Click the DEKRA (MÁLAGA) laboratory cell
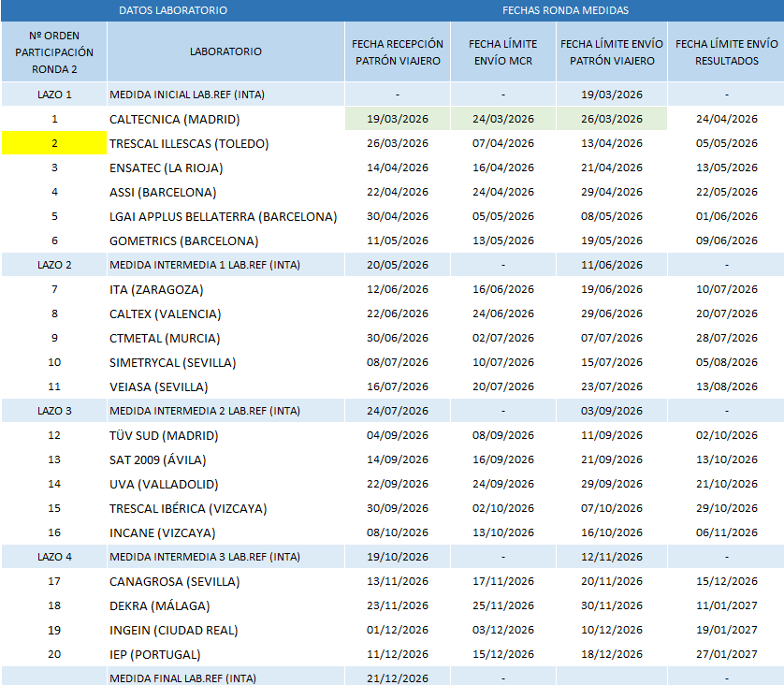This screenshot has width=784, height=685. tap(160, 605)
